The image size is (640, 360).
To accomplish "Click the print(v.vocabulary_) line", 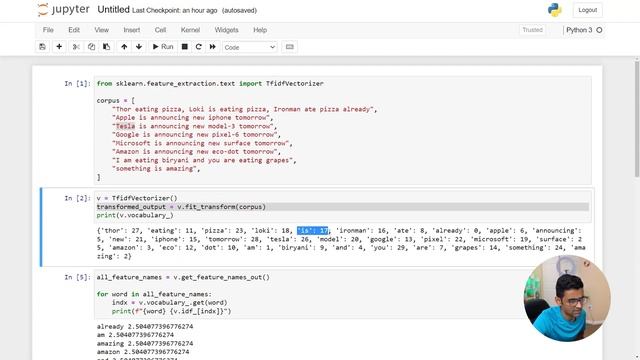I will (135, 215).
